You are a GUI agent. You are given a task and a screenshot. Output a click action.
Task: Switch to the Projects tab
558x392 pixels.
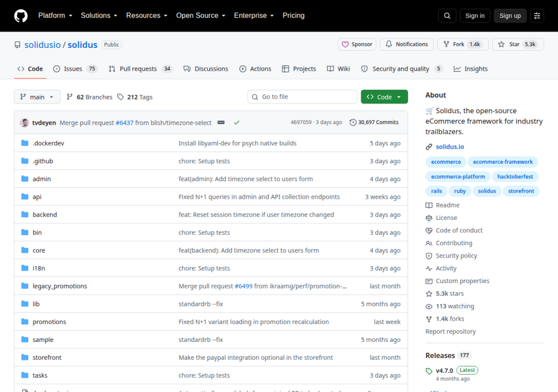(299, 69)
